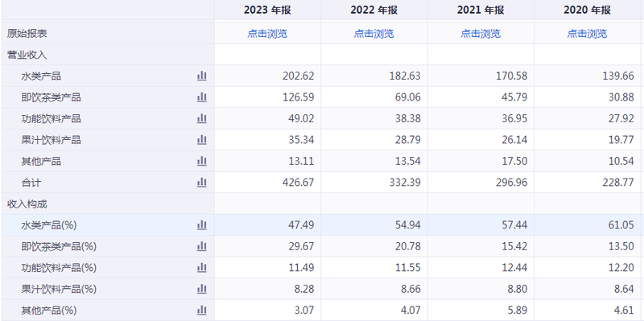
Task: Click 点击浏览 link under 2023 年报
Action: click(267, 34)
